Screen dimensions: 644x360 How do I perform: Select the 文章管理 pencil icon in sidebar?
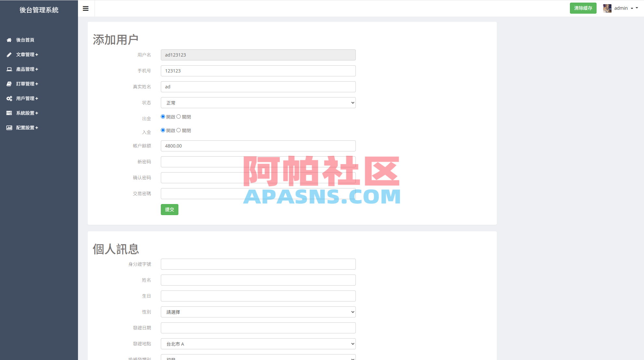pos(9,55)
